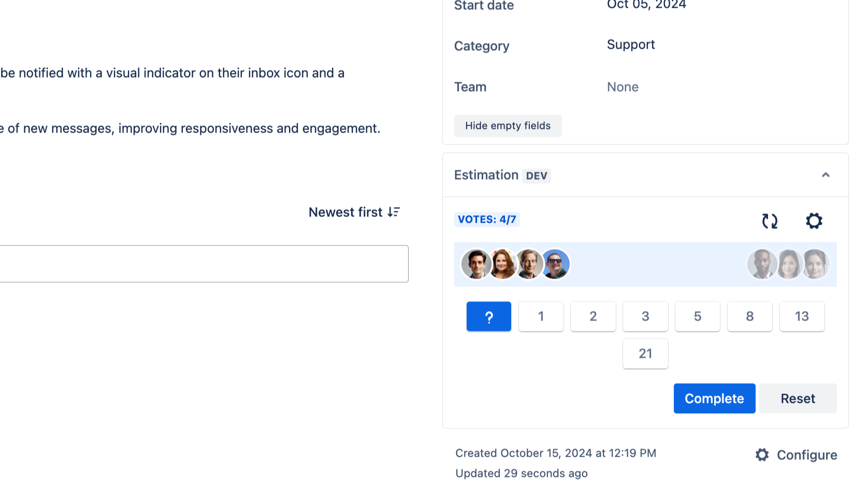Reset all estimation votes

(x=798, y=398)
